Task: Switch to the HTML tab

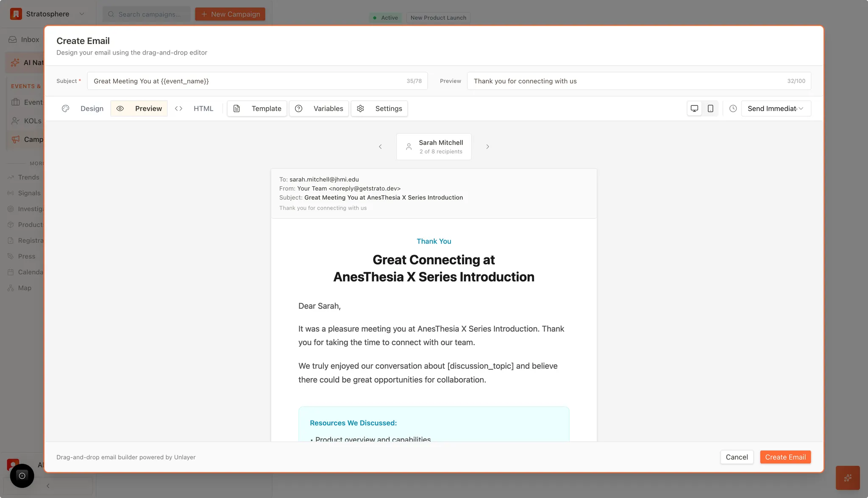Action: point(203,108)
